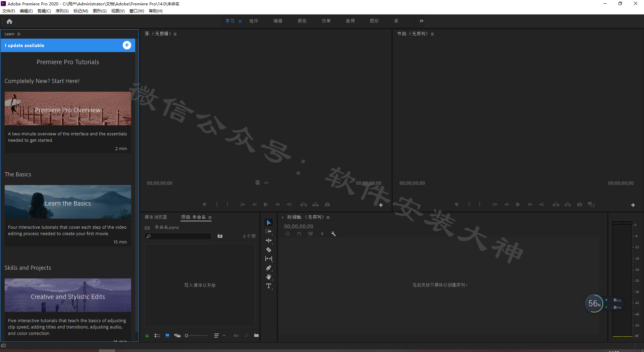Click Source monitor mark in button

[217, 205]
